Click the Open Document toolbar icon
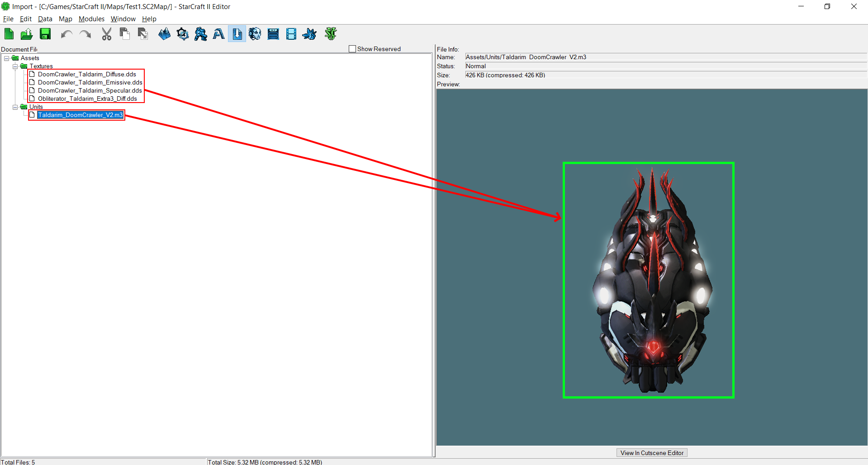 coord(27,34)
